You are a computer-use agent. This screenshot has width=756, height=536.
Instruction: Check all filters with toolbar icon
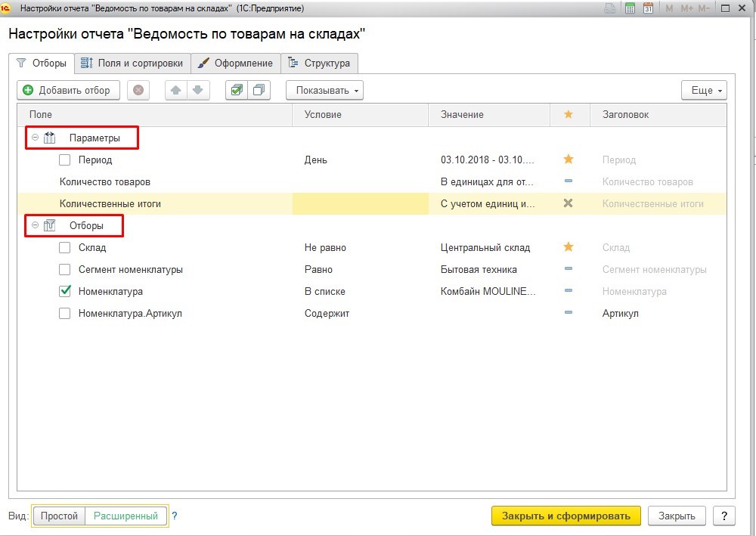237,90
